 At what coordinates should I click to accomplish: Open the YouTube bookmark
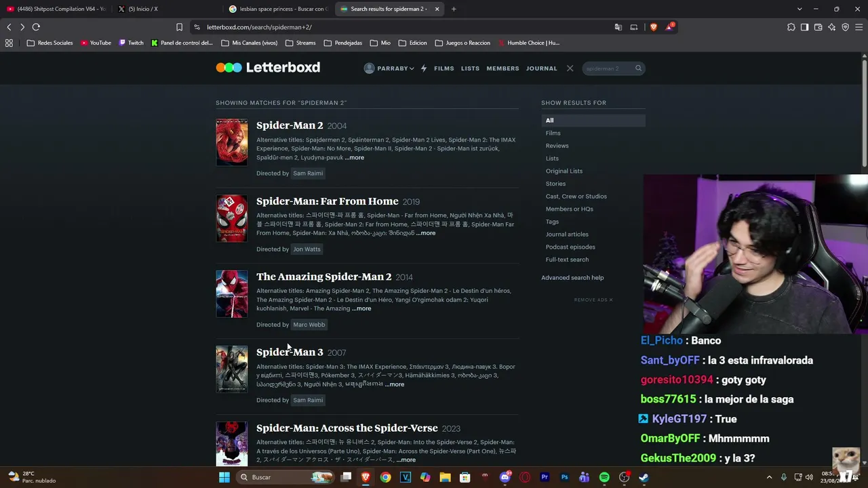pyautogui.click(x=96, y=43)
